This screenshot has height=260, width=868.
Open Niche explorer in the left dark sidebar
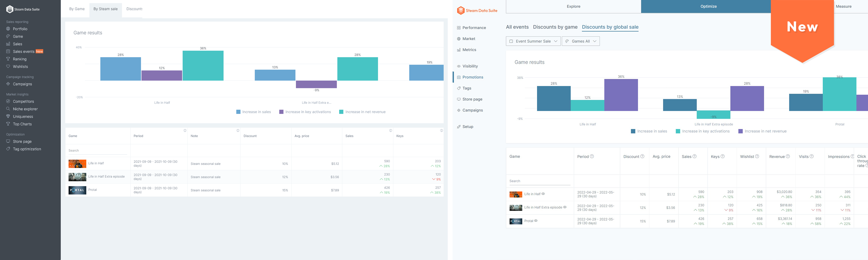tap(25, 109)
